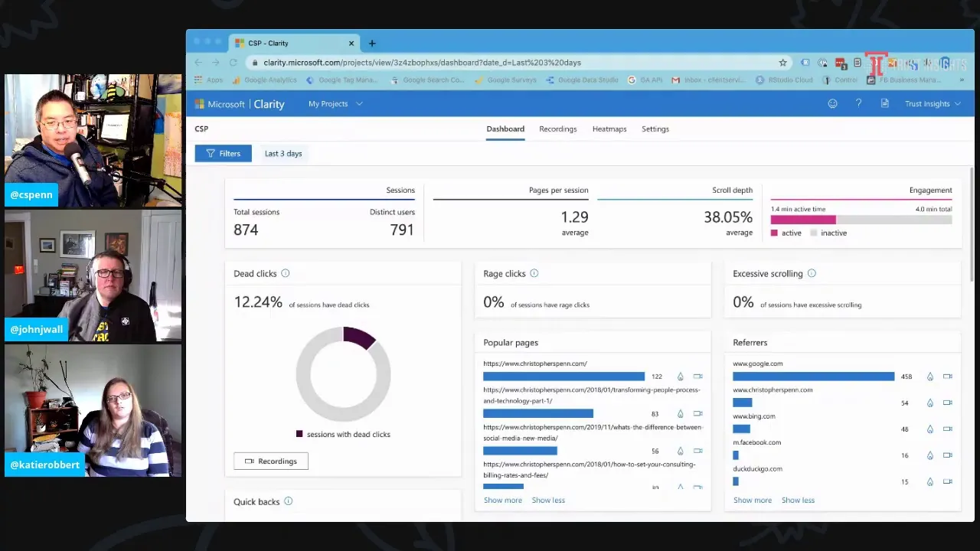This screenshot has height=551, width=980.
Task: Click Show more under Popular pages
Action: point(503,500)
